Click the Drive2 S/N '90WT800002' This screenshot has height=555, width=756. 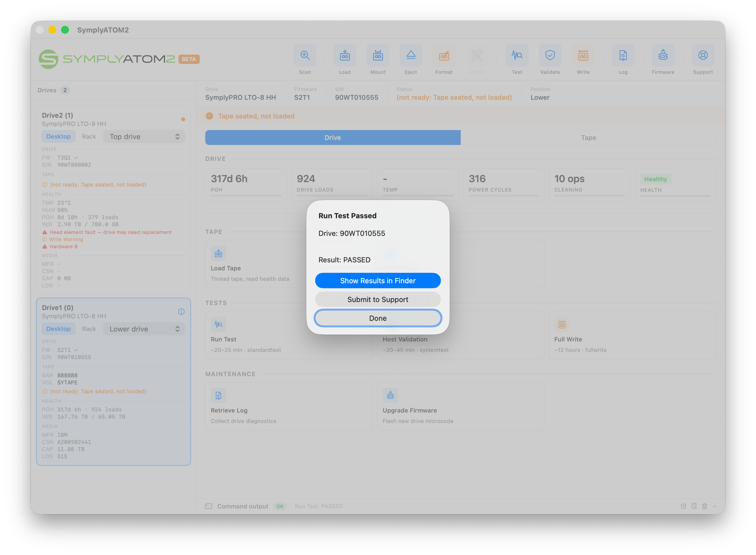coord(74,165)
